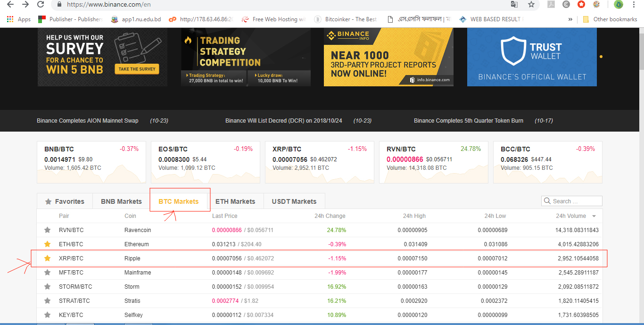
Task: Open the Binance Info project reports banner
Action: click(388, 57)
